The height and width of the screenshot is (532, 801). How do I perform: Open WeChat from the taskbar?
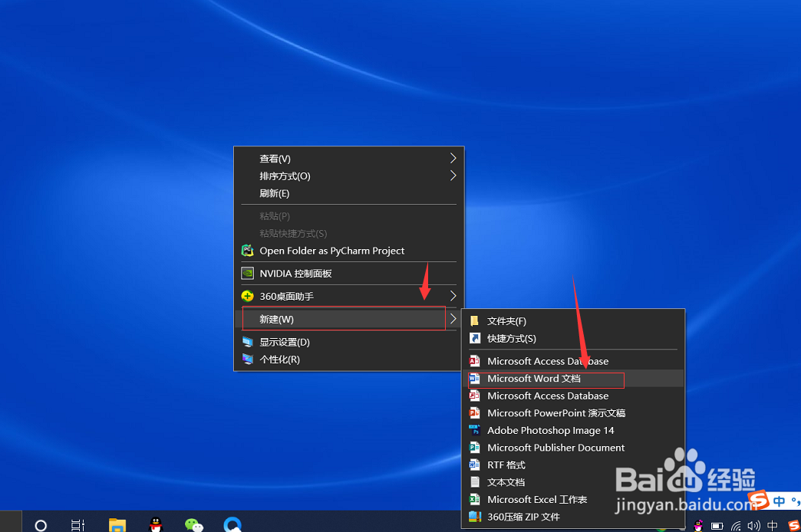point(193,525)
